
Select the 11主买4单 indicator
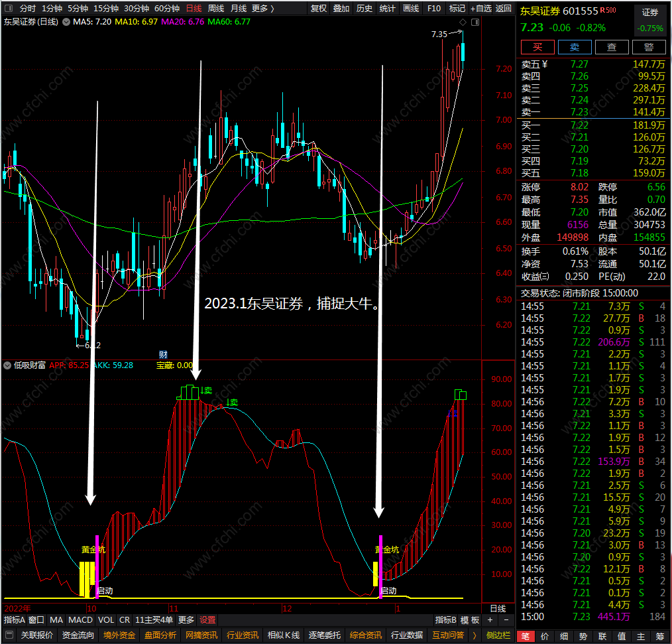154,620
